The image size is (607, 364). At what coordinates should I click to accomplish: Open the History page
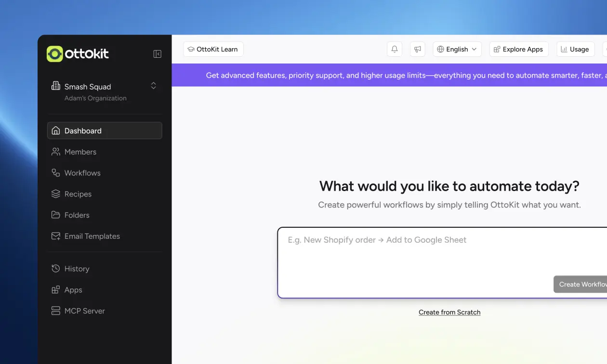click(105, 269)
